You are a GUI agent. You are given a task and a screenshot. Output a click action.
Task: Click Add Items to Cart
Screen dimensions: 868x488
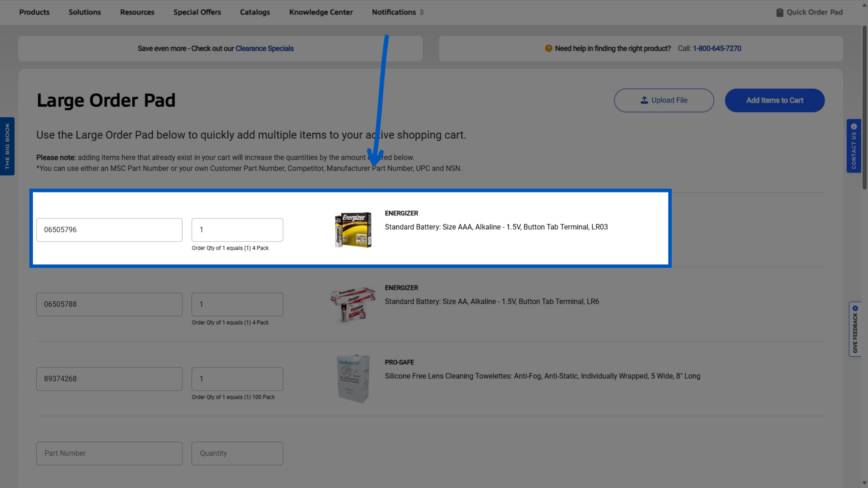point(775,100)
